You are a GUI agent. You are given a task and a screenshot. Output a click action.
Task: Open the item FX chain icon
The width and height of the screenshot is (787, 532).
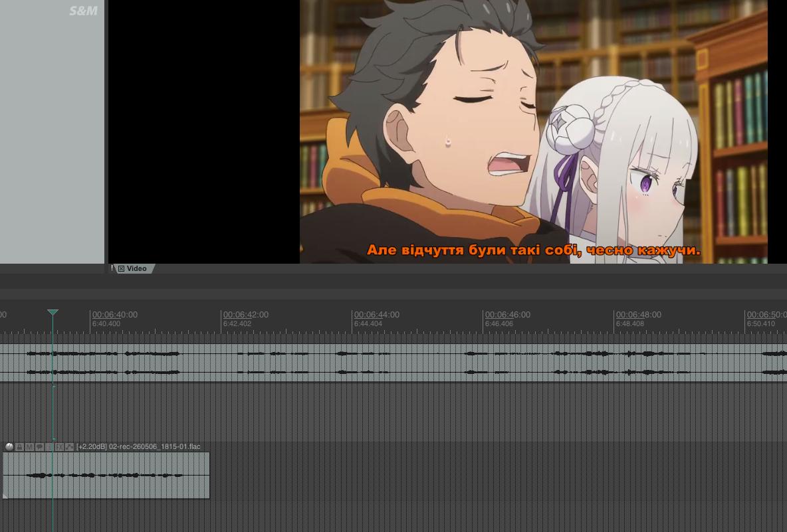point(60,447)
